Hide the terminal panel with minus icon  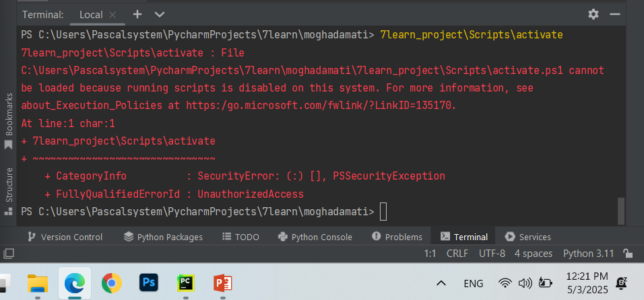click(615, 14)
